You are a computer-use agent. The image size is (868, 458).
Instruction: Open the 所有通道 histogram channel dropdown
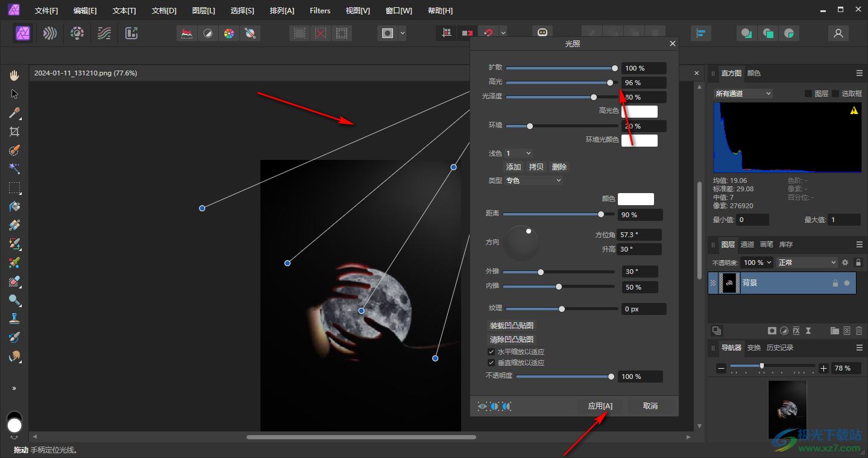(743, 94)
